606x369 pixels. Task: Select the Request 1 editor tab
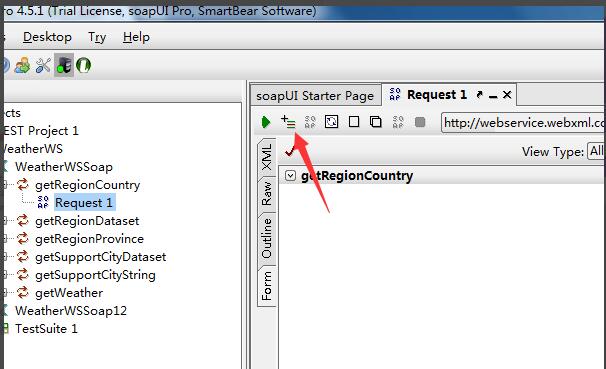click(437, 95)
